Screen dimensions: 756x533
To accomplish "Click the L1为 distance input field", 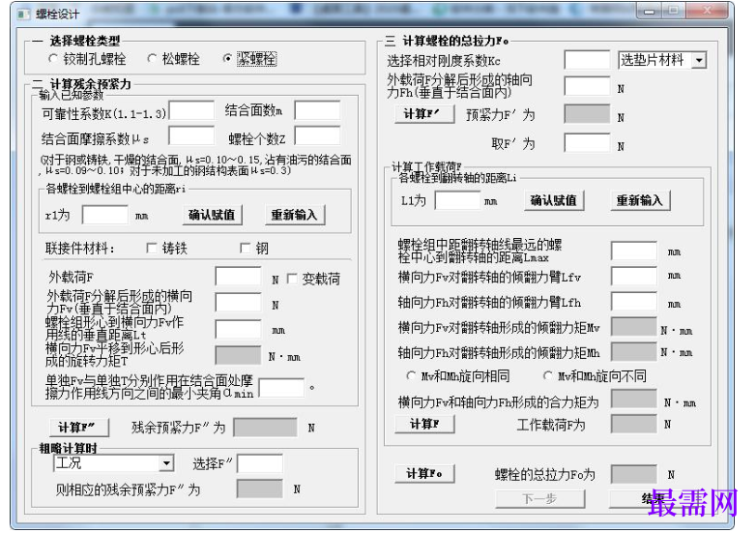I will coord(457,200).
